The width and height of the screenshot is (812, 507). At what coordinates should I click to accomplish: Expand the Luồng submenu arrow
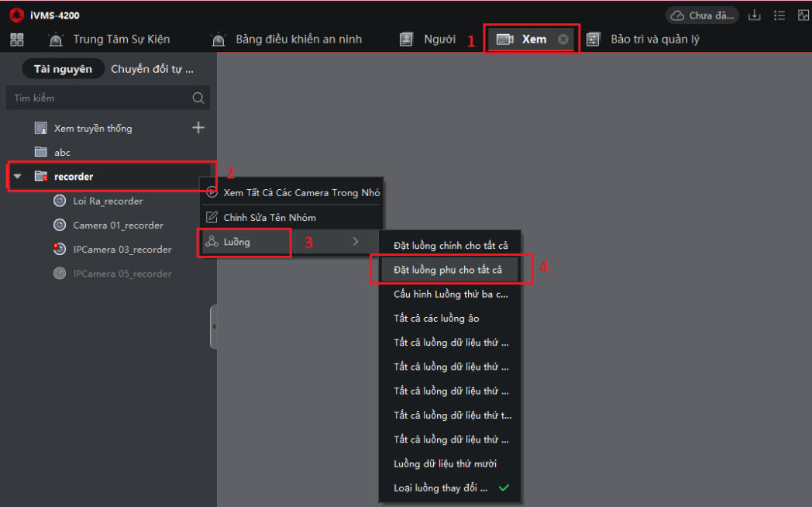pyautogui.click(x=356, y=242)
